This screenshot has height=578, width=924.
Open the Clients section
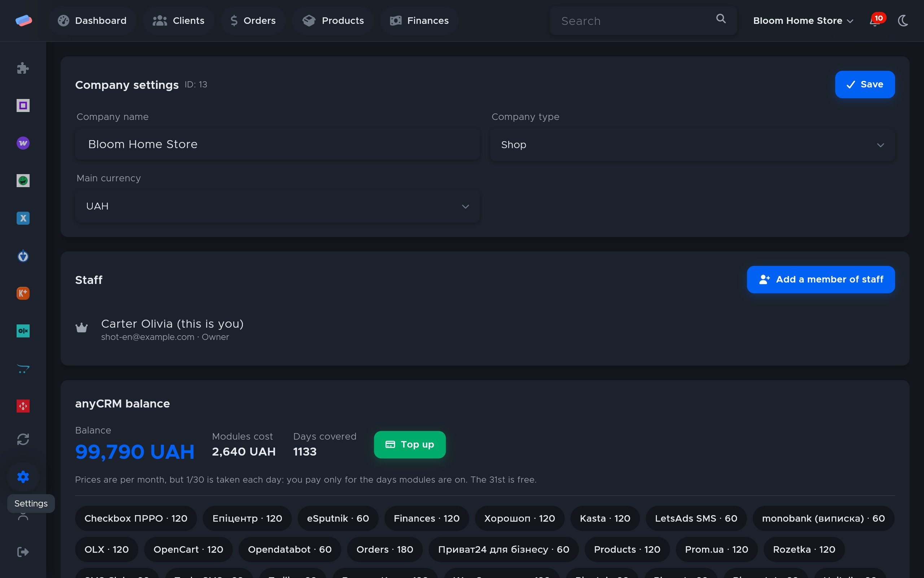click(x=178, y=21)
